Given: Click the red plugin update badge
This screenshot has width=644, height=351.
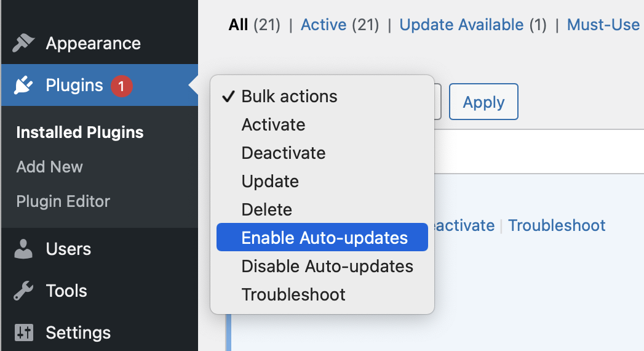Looking at the screenshot, I should (x=121, y=86).
